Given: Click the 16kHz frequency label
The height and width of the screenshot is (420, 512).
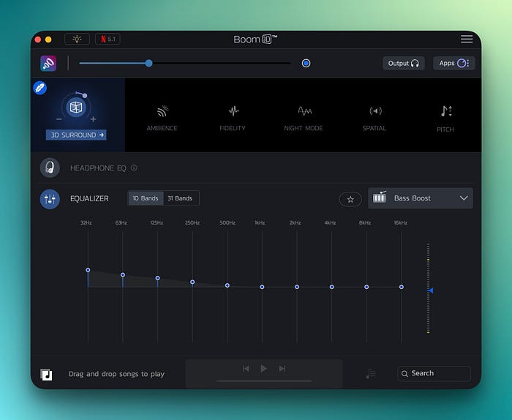Looking at the screenshot, I should [x=401, y=222].
